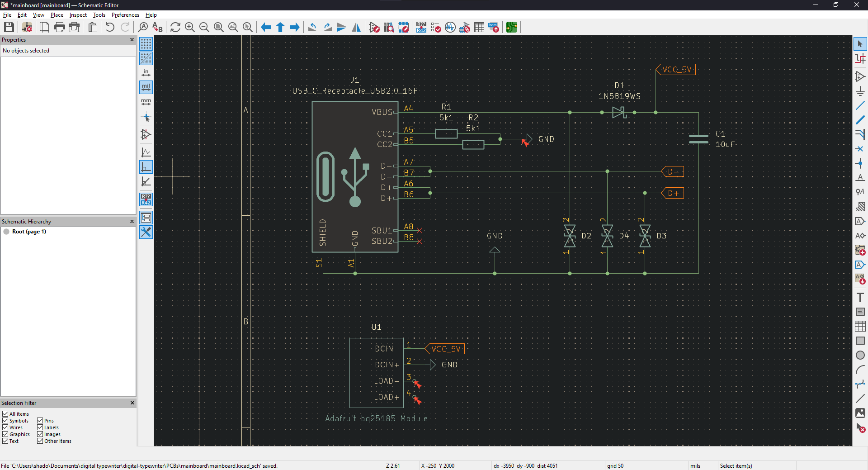Select the Add Net Label tool
This screenshot has height=470, width=868.
[860, 178]
